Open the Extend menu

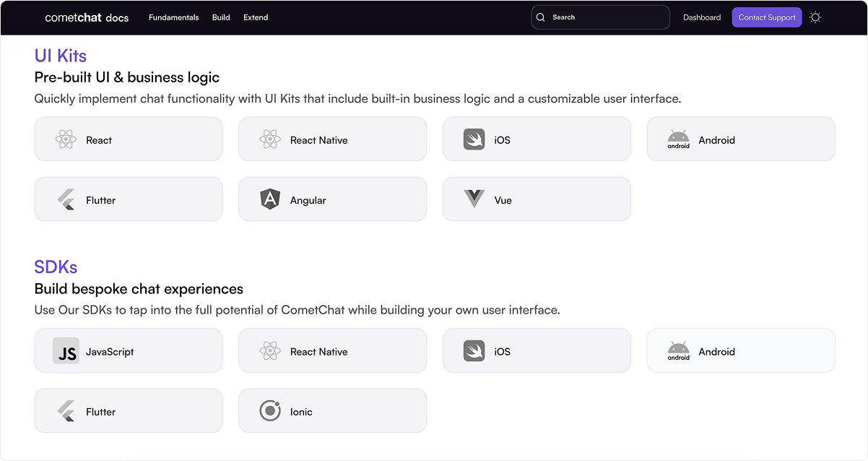click(256, 17)
